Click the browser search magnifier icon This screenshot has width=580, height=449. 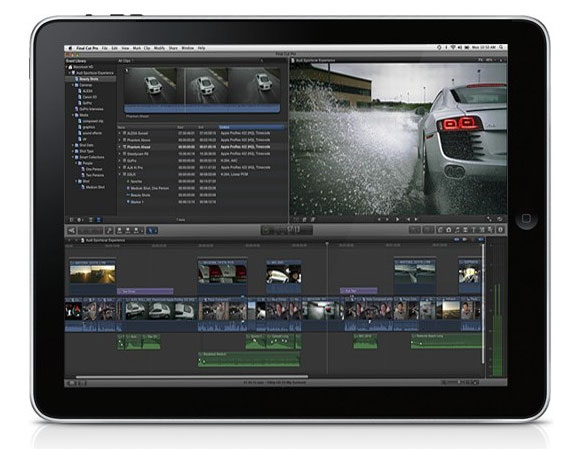(262, 61)
